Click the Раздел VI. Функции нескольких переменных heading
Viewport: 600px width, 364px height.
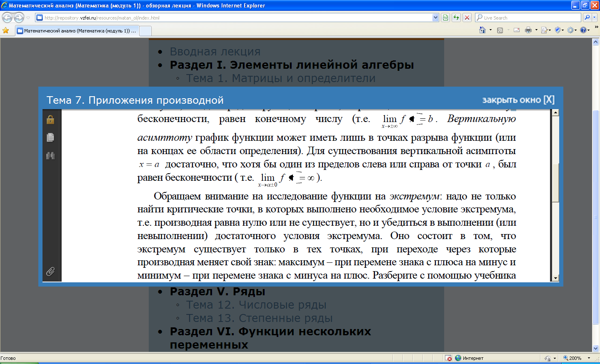270,338
